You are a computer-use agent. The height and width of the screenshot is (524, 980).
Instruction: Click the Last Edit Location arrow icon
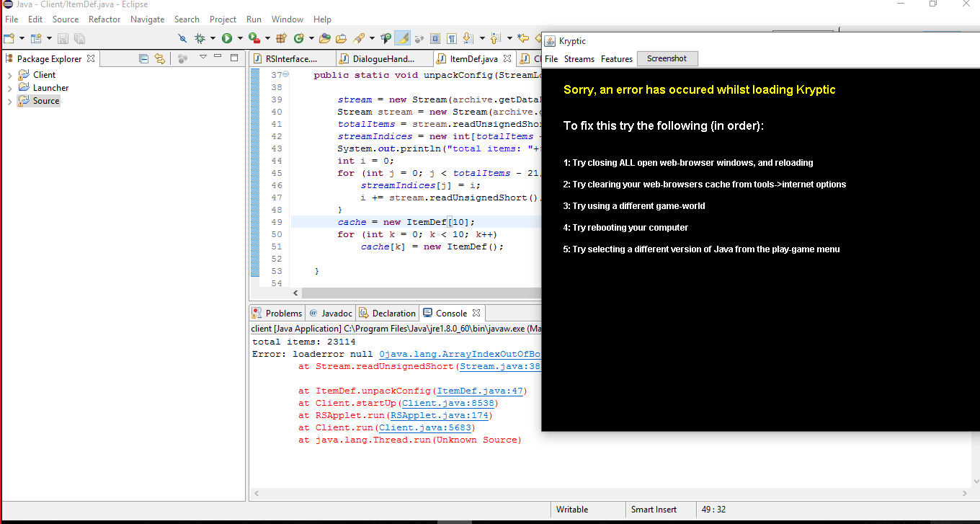point(522,37)
